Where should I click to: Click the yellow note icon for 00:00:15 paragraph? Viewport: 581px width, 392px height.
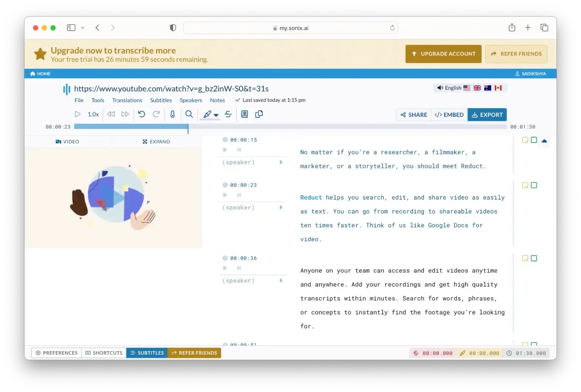(x=525, y=140)
